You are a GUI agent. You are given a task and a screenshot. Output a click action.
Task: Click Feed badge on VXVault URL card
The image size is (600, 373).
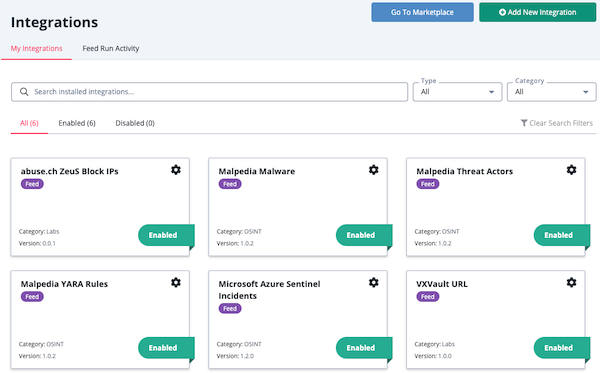point(428,297)
